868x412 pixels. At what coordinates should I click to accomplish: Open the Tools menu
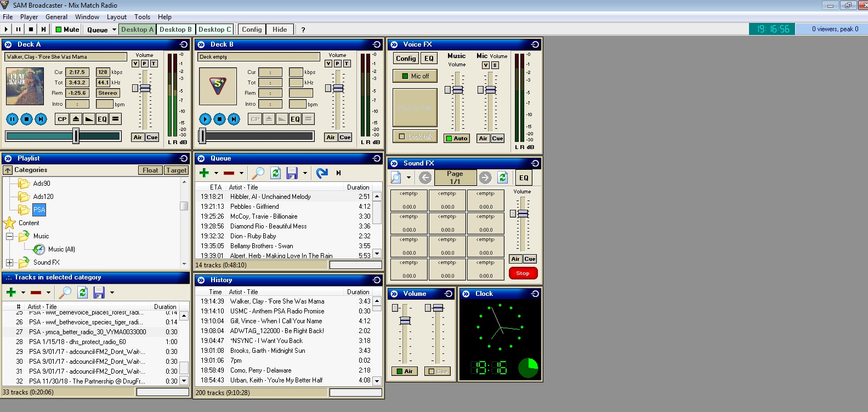tap(142, 17)
